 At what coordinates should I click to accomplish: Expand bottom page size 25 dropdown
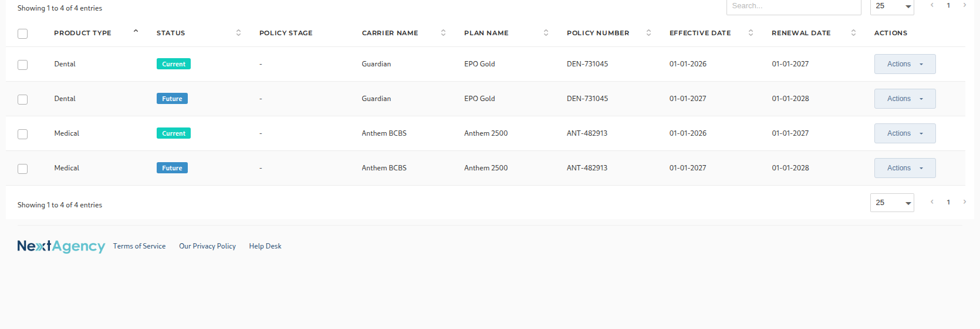point(892,203)
